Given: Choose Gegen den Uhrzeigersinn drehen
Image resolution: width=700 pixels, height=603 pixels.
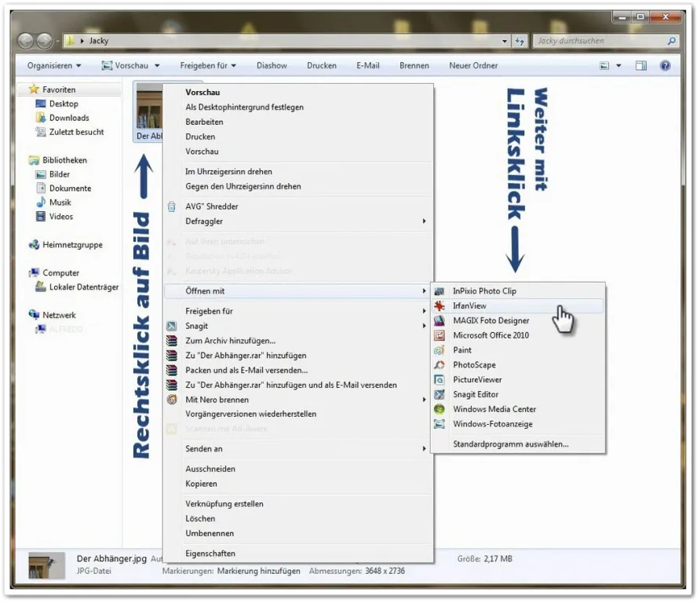Looking at the screenshot, I should tap(298, 186).
